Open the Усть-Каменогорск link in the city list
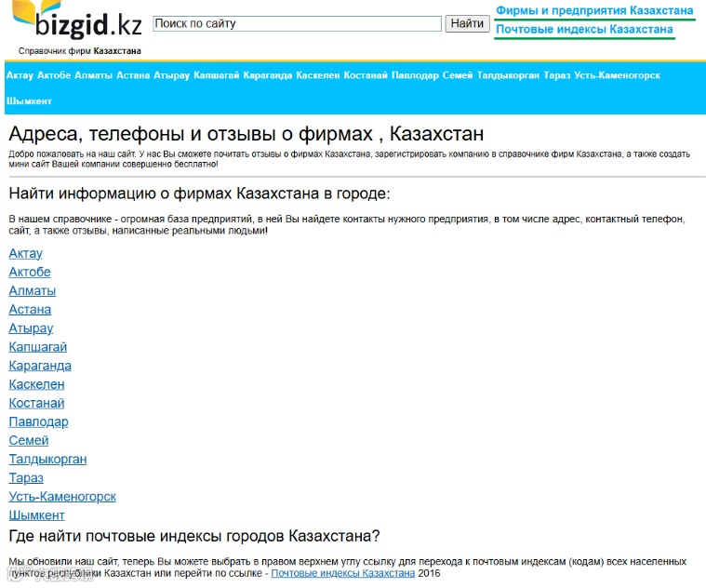The height and width of the screenshot is (588, 706). coord(62,497)
